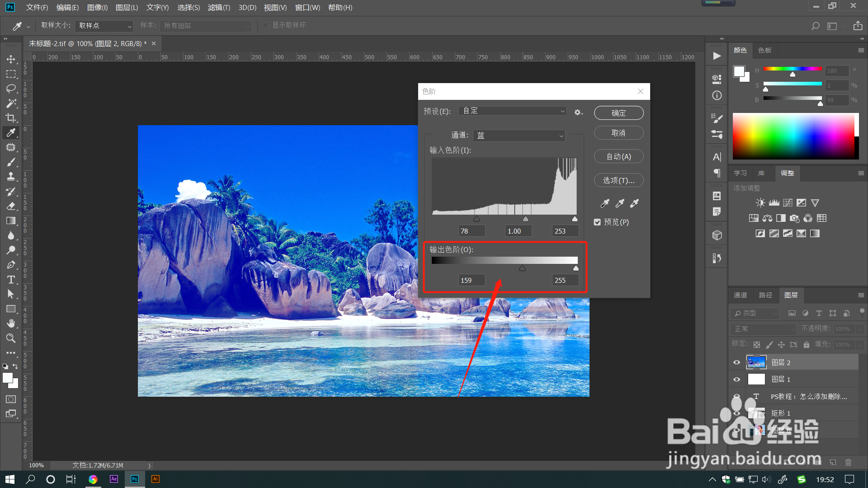The height and width of the screenshot is (488, 868).
Task: Hide the 图层 2 layer visibility
Action: point(736,362)
